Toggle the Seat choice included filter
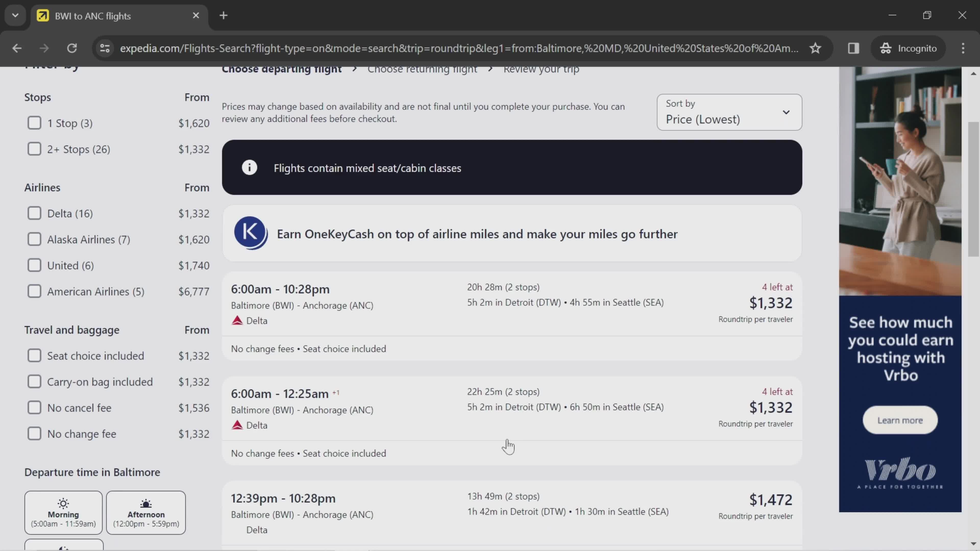Image resolution: width=980 pixels, height=551 pixels. [34, 355]
